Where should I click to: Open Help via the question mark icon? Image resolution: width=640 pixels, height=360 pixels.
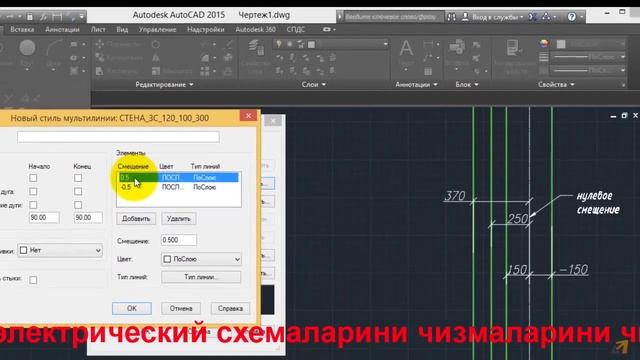pos(571,17)
